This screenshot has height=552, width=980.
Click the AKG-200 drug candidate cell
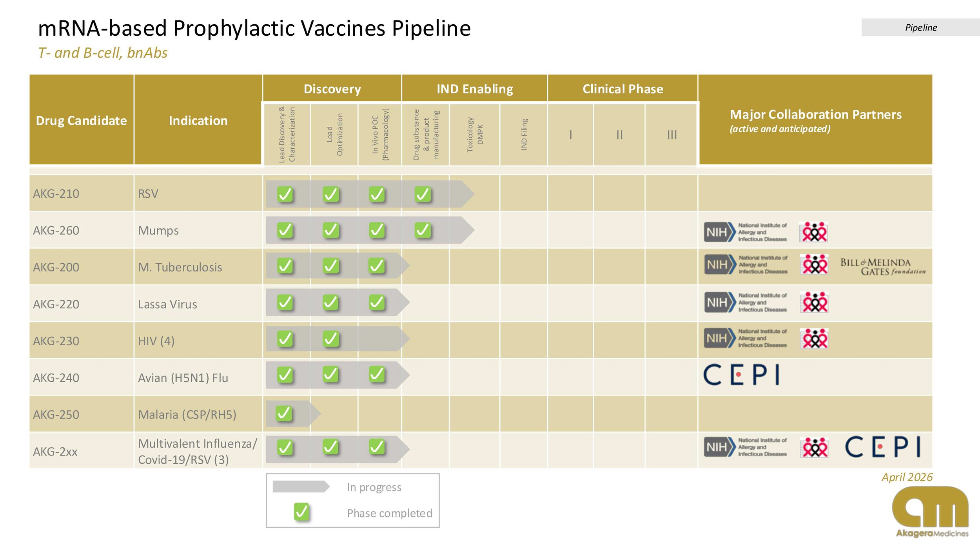point(82,267)
